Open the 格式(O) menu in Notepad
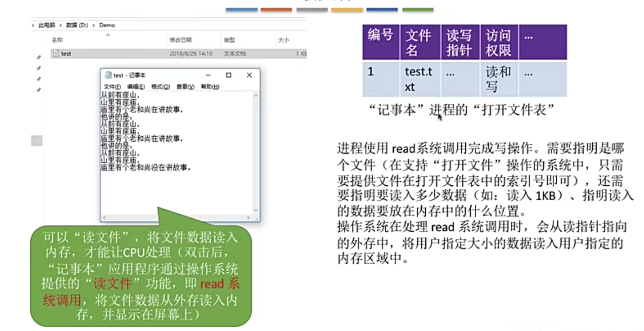 [160, 87]
